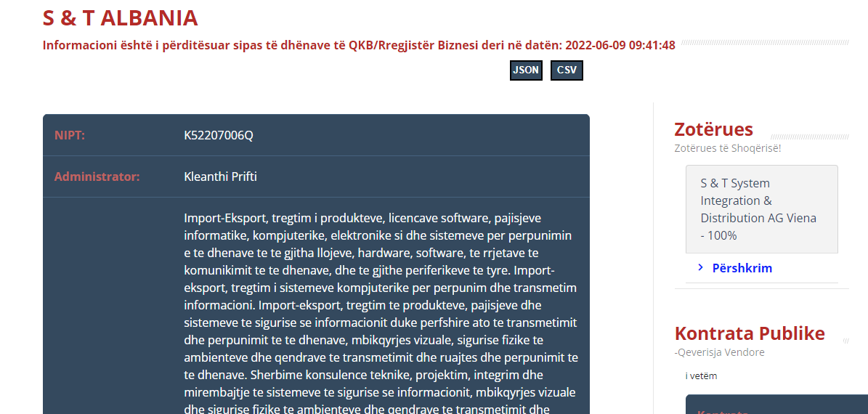Click the "Zotërues të Shoqërisë!" subtitle
The height and width of the screenshot is (414, 868).
pyautogui.click(x=727, y=148)
